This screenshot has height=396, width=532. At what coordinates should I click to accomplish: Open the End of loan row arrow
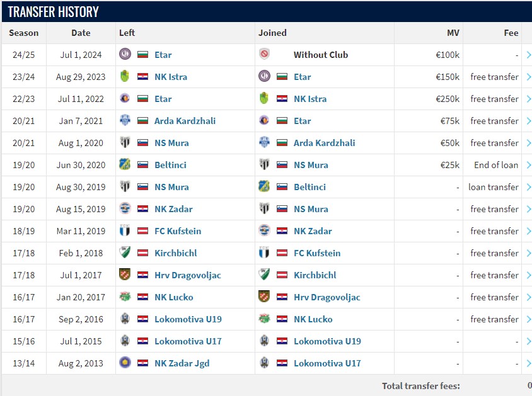pos(528,165)
